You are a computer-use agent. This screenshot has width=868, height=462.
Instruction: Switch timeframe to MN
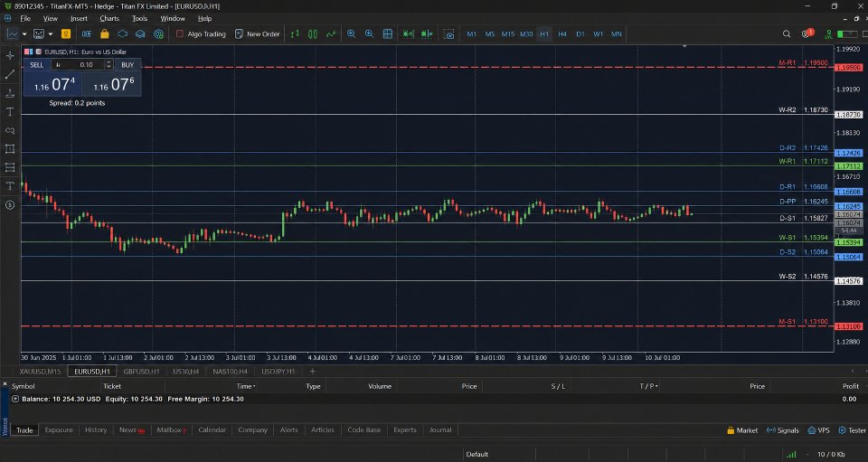coord(617,33)
